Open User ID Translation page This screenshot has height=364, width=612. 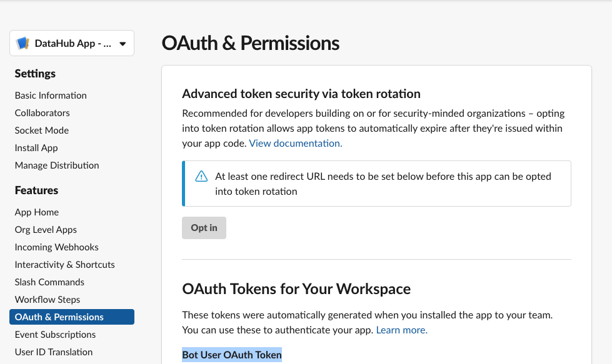click(x=54, y=352)
